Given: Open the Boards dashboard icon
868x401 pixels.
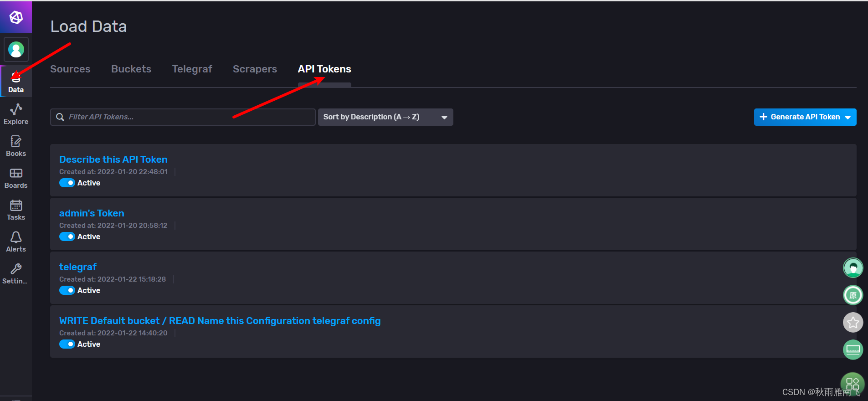Looking at the screenshot, I should click(16, 173).
